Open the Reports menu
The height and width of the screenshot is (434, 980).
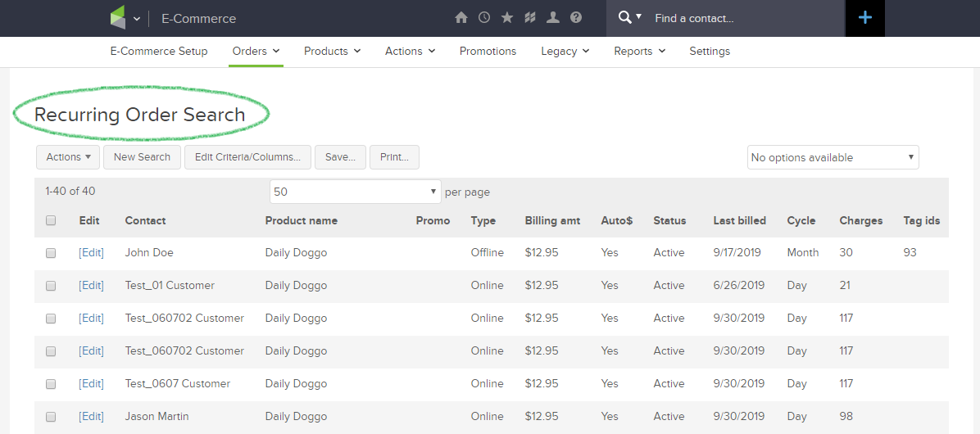[x=639, y=52]
